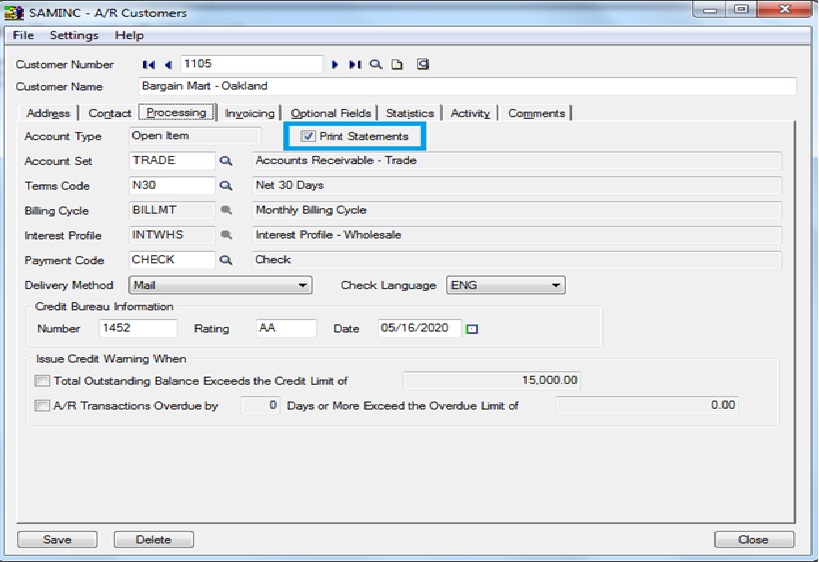Click 'Accounts Receivable - Trade' description
The image size is (819, 562).
tap(336, 160)
